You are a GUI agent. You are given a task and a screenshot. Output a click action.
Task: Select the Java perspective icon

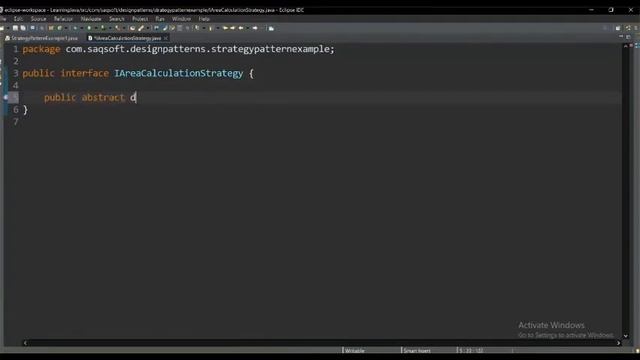(628, 28)
